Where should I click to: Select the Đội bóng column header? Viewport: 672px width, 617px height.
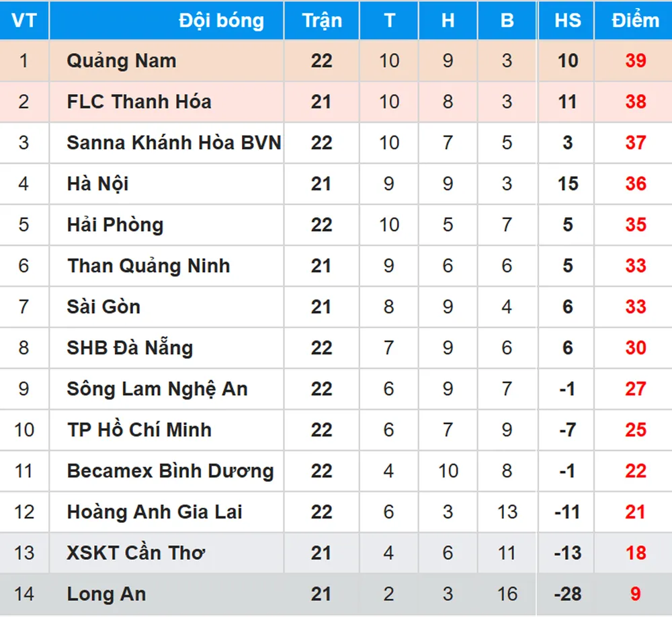pos(221,21)
